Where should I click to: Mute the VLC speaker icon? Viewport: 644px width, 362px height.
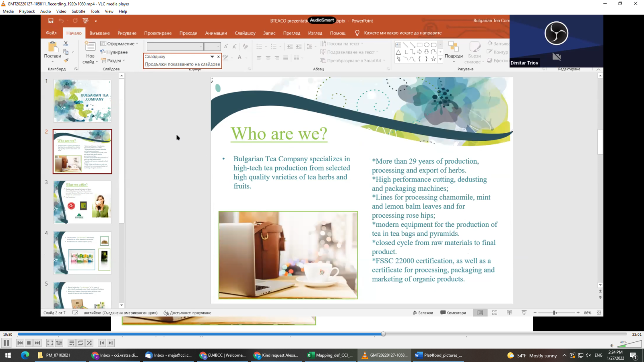612,345
